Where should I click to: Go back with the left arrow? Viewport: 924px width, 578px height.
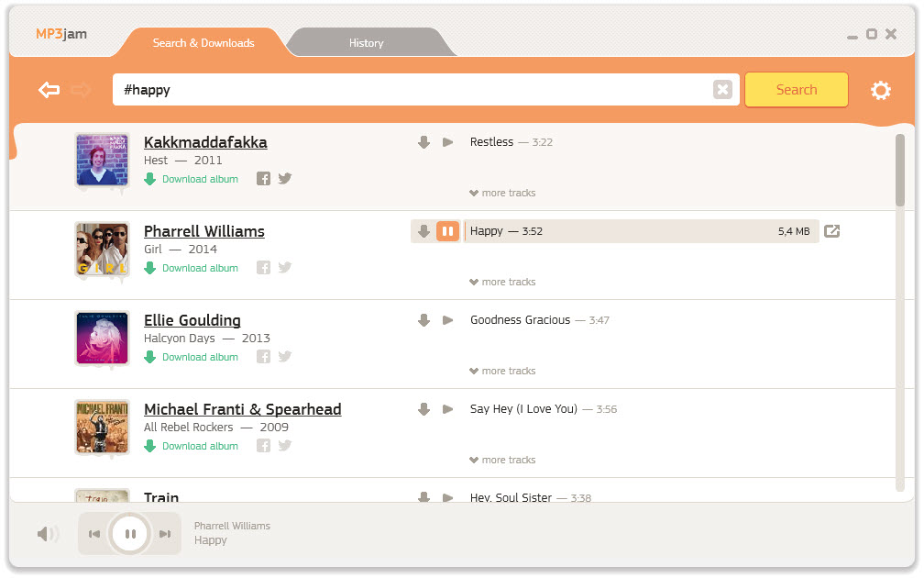pyautogui.click(x=49, y=90)
